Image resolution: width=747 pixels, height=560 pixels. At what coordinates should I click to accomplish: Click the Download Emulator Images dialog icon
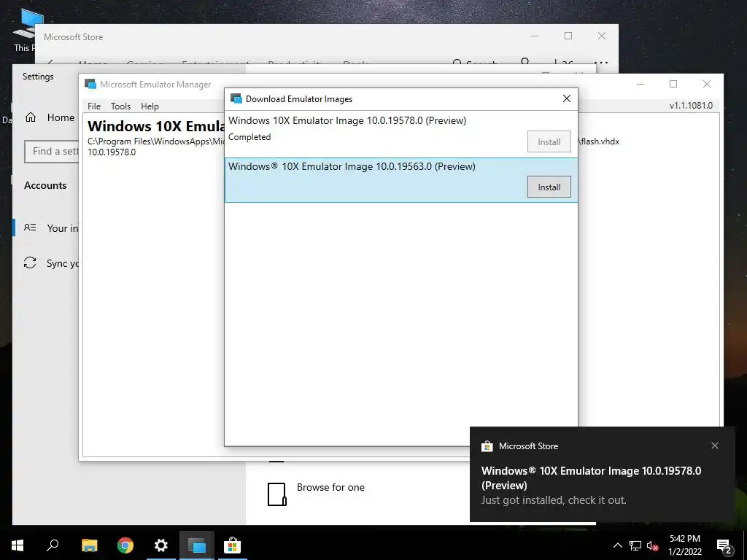[x=236, y=98]
